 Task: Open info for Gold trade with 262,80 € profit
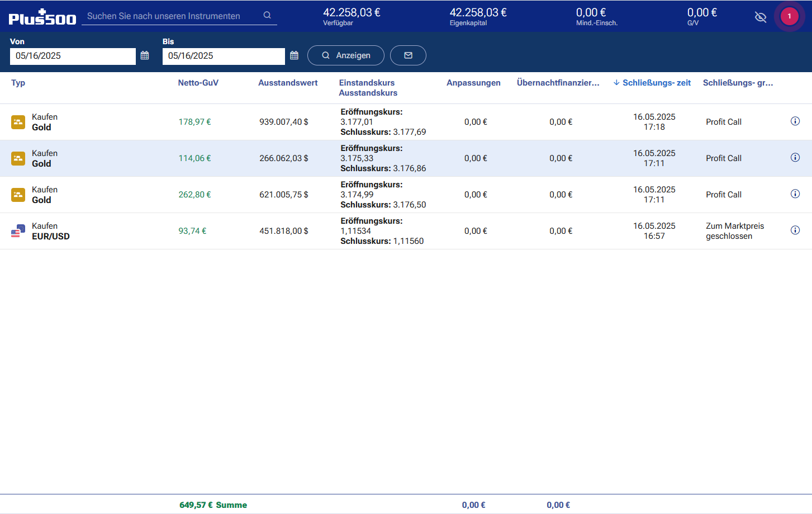click(x=795, y=194)
